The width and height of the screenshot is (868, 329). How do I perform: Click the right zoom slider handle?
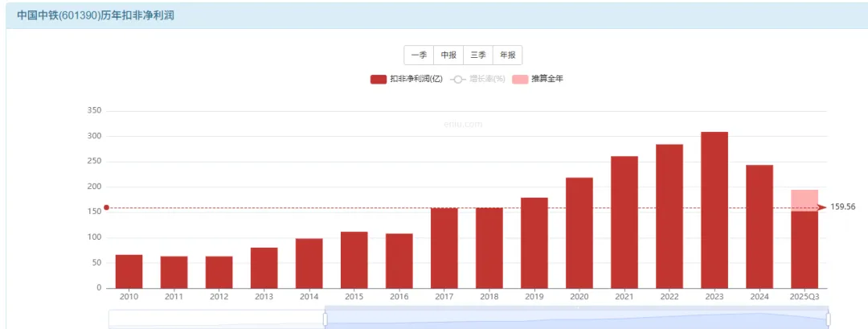(828, 319)
